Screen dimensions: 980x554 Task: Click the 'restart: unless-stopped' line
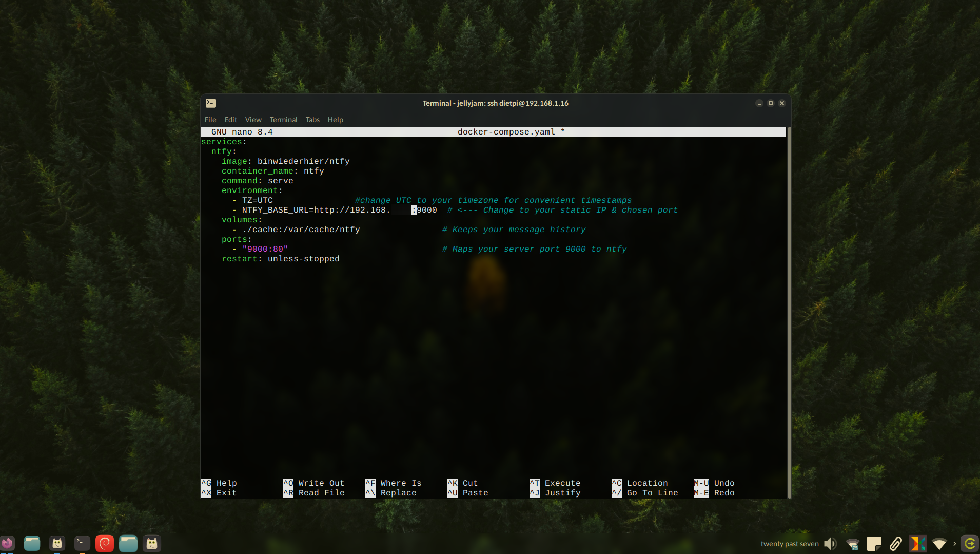tap(281, 259)
